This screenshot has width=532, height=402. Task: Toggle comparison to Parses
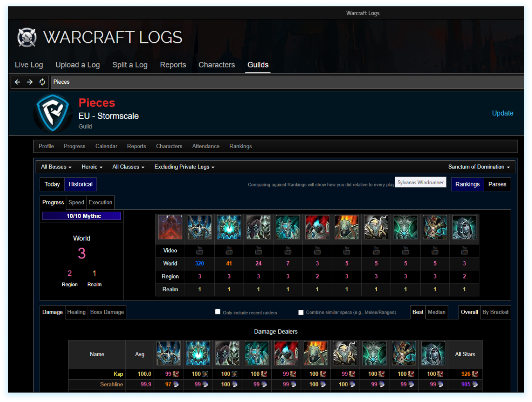pyautogui.click(x=497, y=184)
